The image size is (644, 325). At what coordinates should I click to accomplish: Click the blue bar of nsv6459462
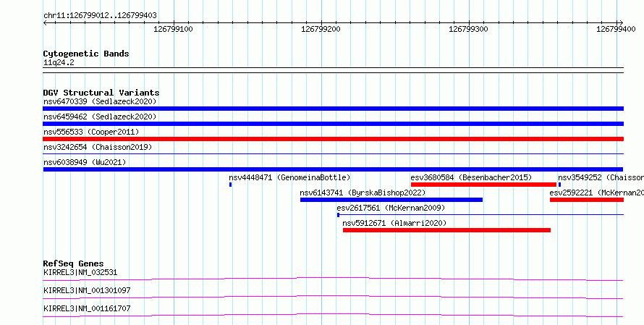click(x=333, y=124)
